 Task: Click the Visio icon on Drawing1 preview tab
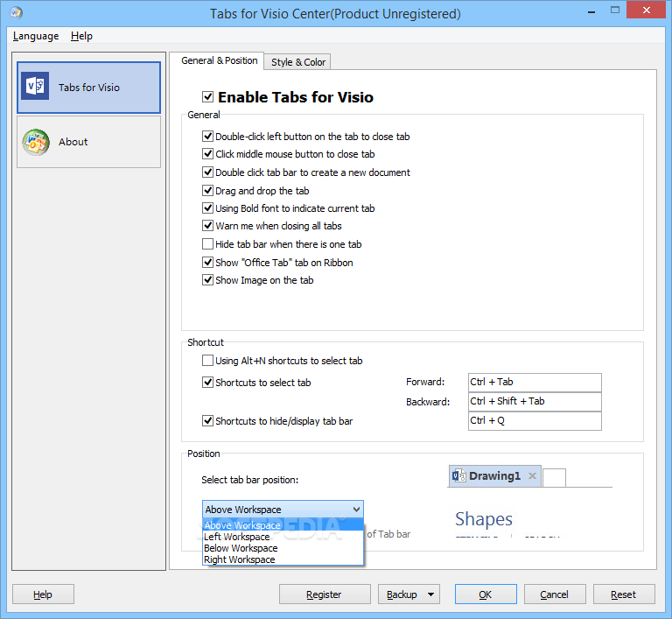pos(459,475)
